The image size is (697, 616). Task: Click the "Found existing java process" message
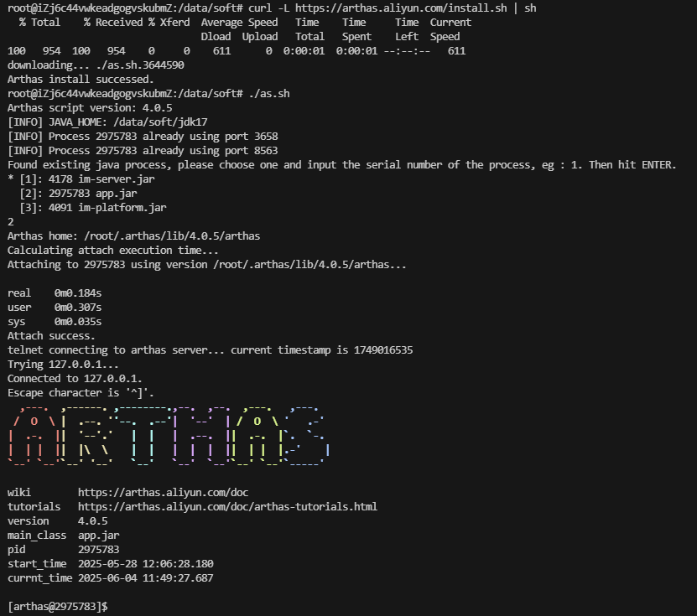click(342, 165)
